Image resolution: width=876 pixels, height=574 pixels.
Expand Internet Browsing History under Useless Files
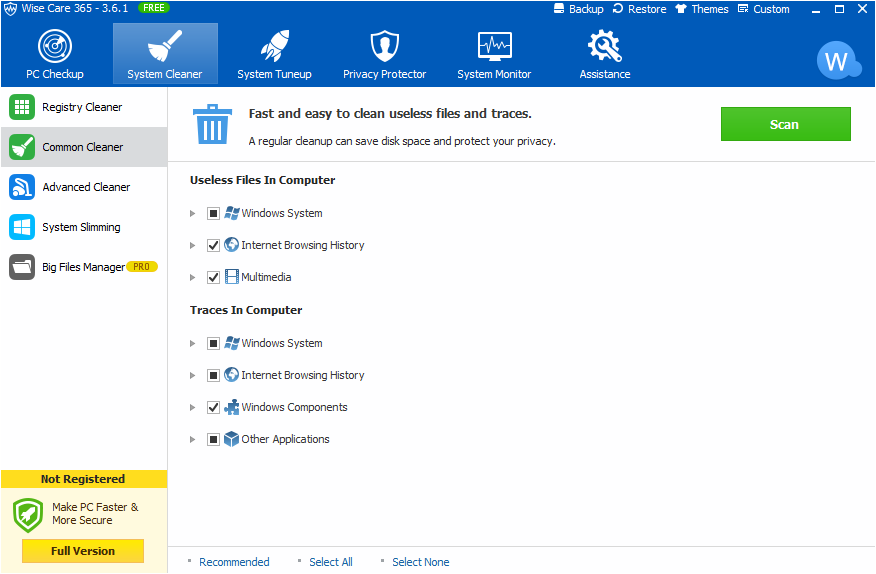click(x=192, y=245)
